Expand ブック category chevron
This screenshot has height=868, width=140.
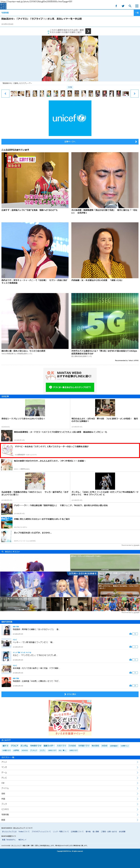pyautogui.click(x=137, y=804)
